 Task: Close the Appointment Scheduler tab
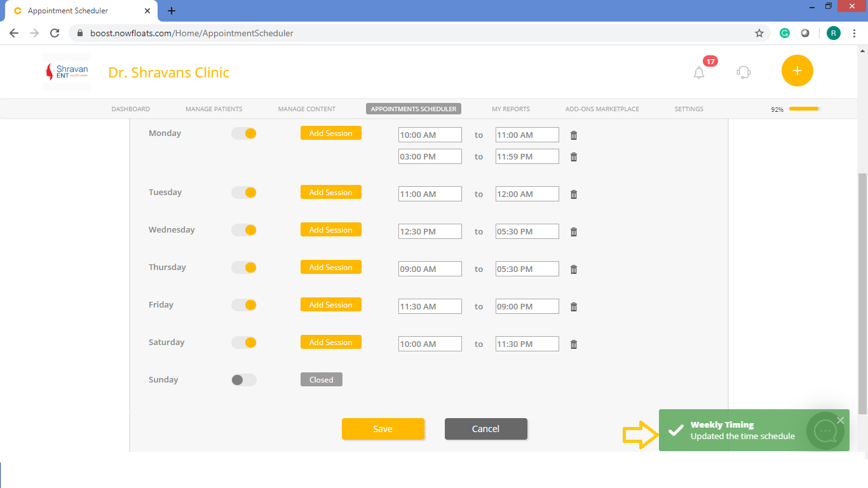147,11
